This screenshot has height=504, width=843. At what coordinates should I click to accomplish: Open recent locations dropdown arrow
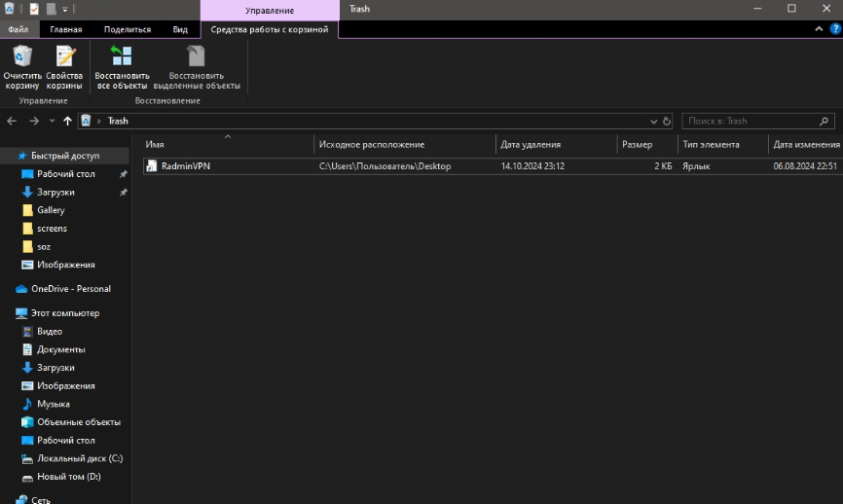[51, 122]
